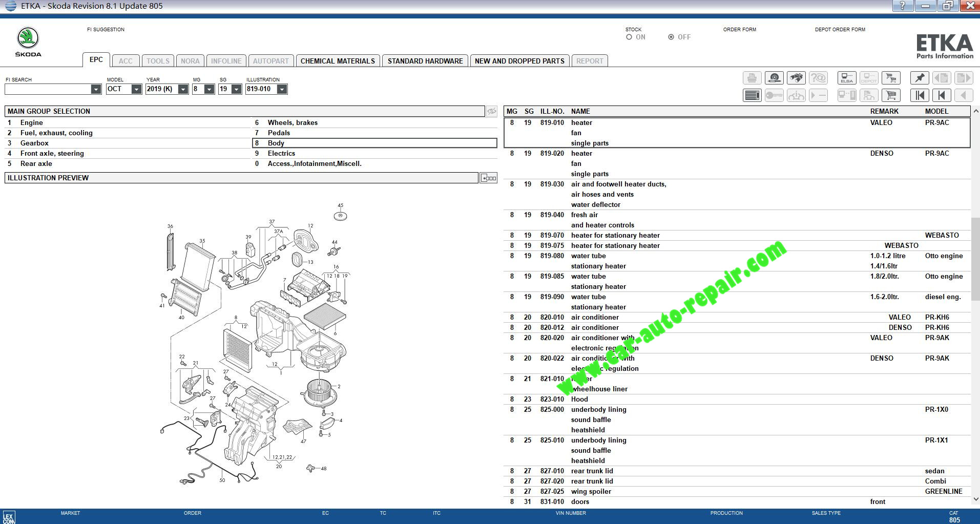The height and width of the screenshot is (524, 980).
Task: Click the arrow-dash toolbar icon
Action: pos(818,95)
